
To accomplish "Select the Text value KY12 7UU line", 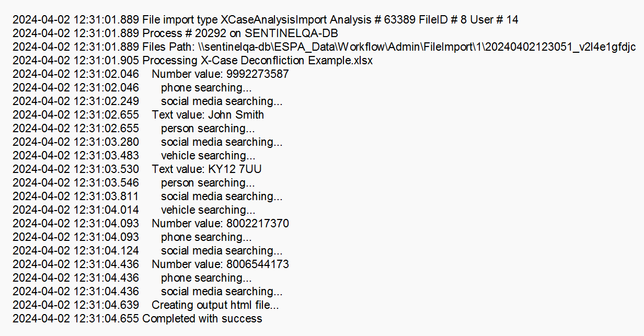I will [207, 169].
